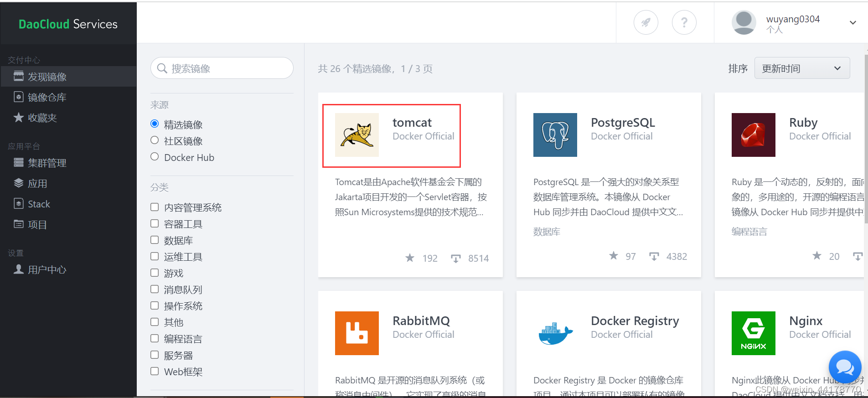This screenshot has height=398, width=868.
Task: Click the project icon beside 项目
Action: (19, 224)
